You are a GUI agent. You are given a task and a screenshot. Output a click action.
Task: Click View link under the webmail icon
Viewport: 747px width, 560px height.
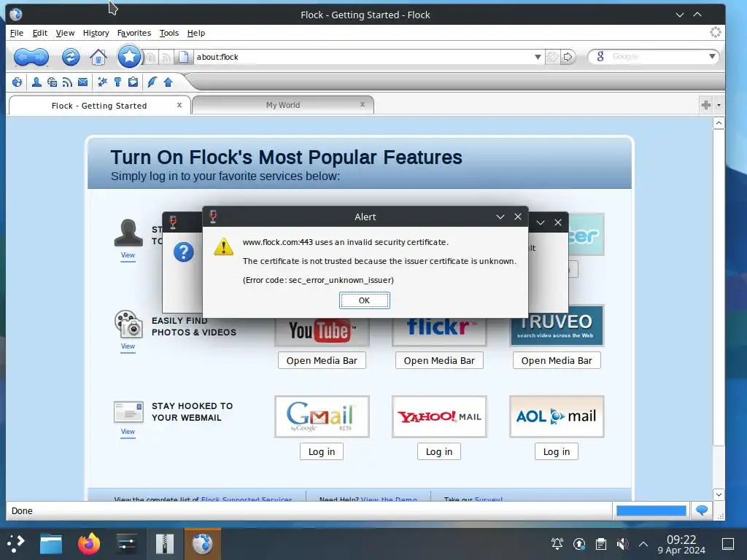pyautogui.click(x=128, y=432)
